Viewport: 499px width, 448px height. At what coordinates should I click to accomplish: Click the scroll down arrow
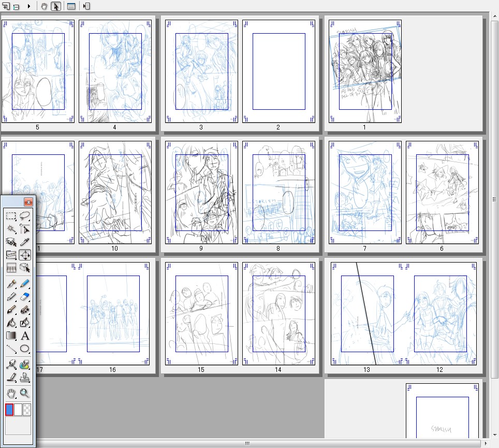click(x=494, y=435)
